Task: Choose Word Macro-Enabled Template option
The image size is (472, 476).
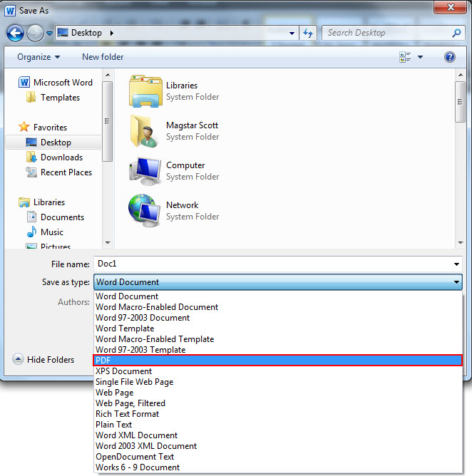Action: pyautogui.click(x=278, y=338)
